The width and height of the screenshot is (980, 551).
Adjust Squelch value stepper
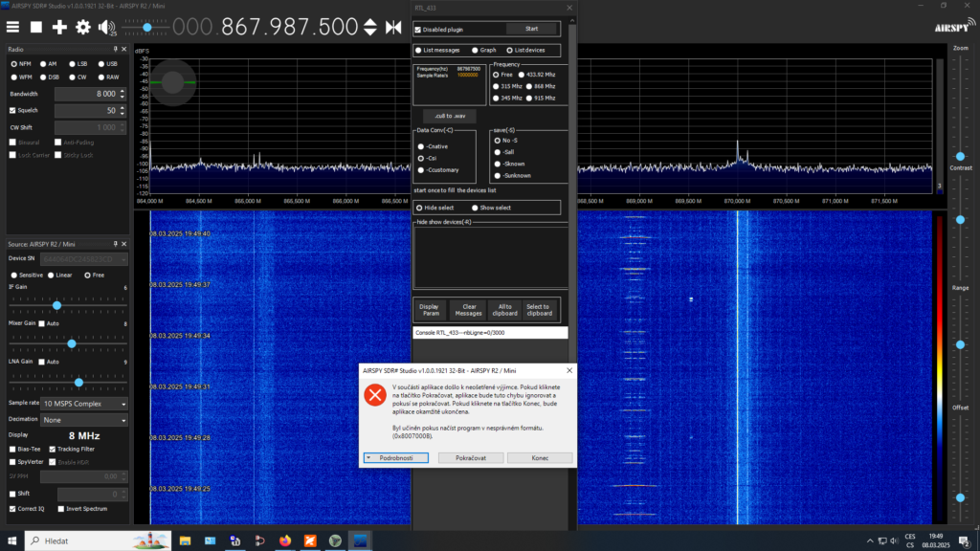[x=122, y=111]
